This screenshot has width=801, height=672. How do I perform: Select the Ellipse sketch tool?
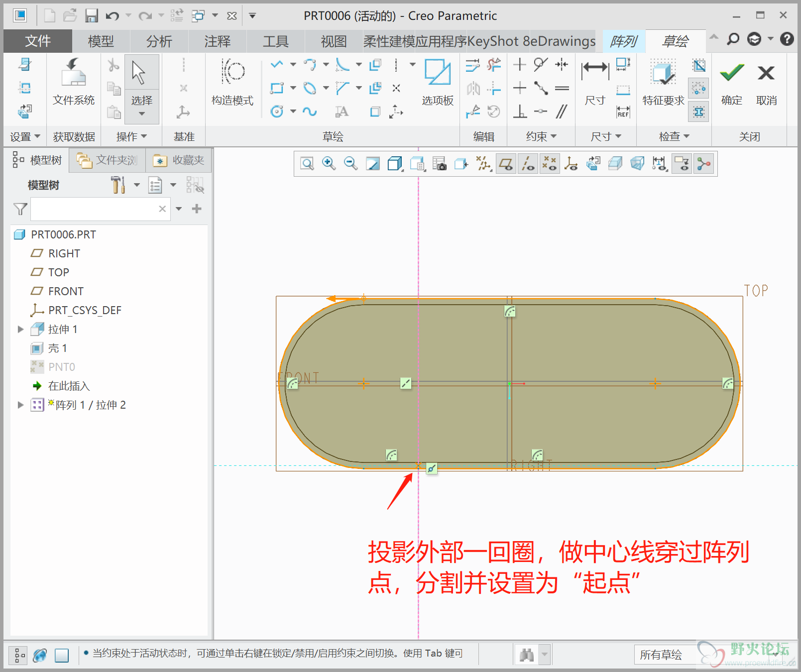coord(310,88)
